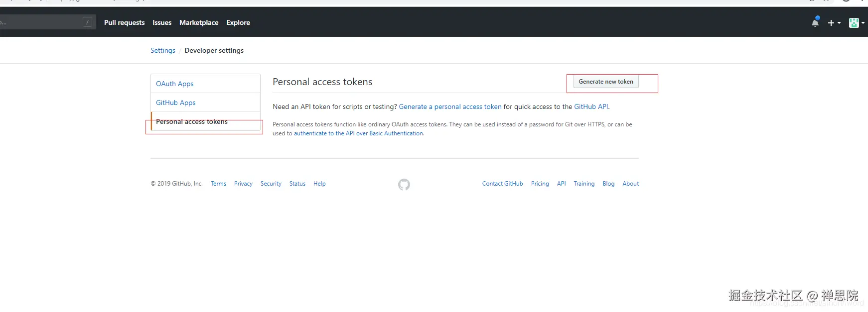Open Pull requests in top navigation
Image resolution: width=868 pixels, height=312 pixels.
[124, 22]
